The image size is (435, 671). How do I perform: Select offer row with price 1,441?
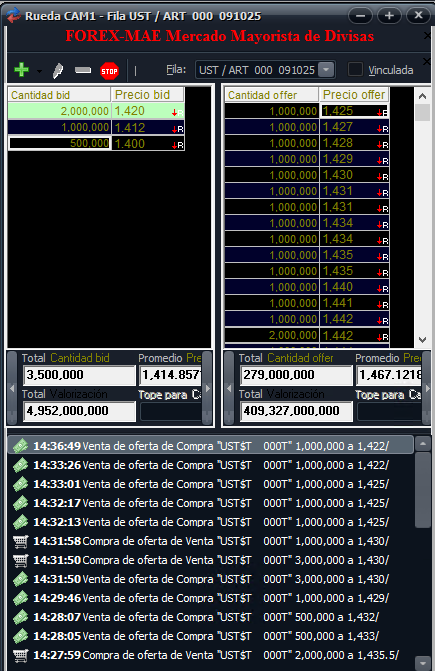point(307,303)
